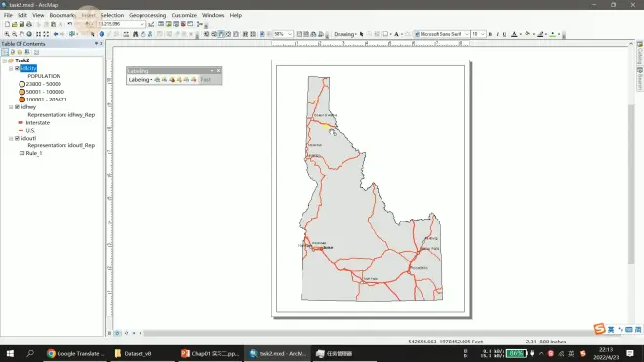This screenshot has height=362, width=644.
Task: Select the Drawing pointer arrow tool
Action: click(361, 34)
